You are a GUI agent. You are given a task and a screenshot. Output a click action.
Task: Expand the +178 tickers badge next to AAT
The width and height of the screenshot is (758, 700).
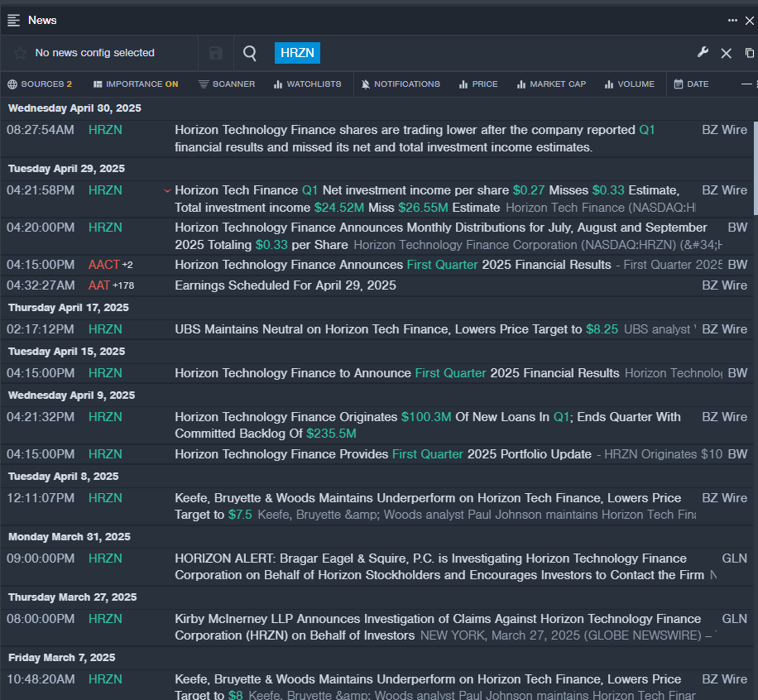pos(123,285)
